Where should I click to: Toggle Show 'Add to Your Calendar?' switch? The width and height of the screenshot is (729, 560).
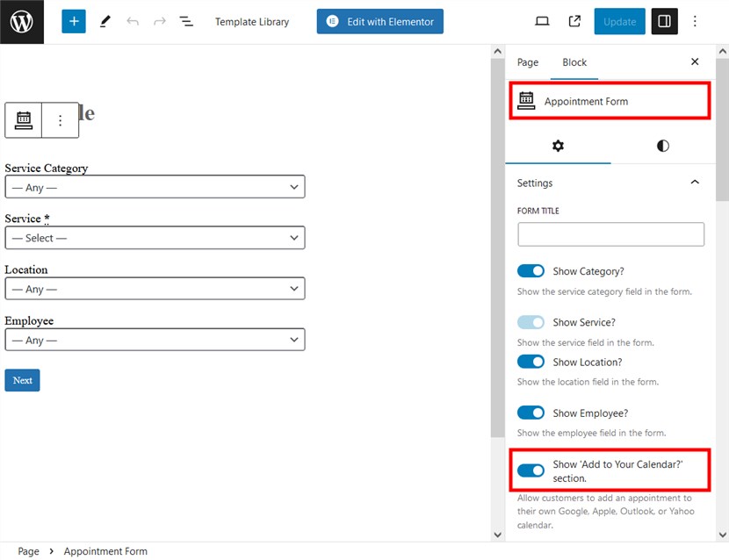(x=531, y=470)
